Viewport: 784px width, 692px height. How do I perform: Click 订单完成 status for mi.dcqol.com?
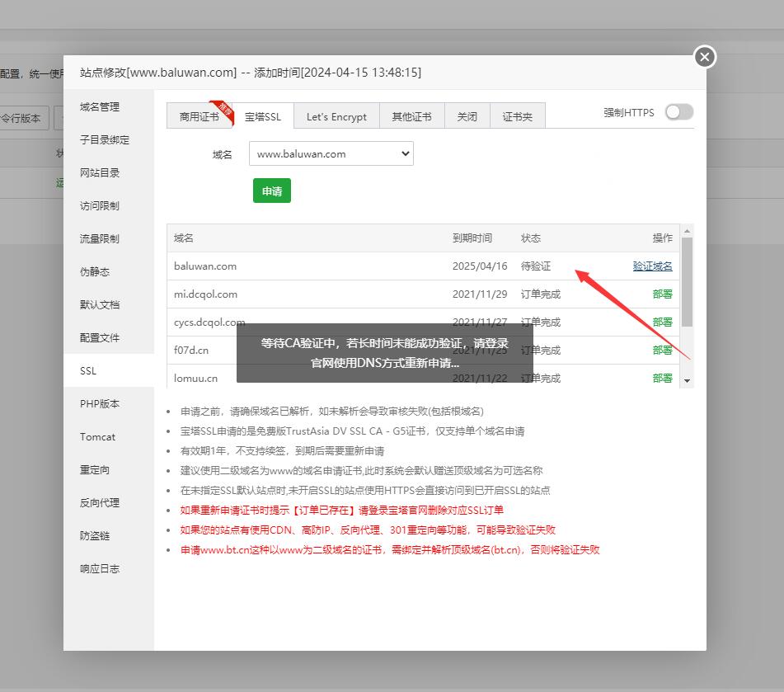[x=541, y=294]
